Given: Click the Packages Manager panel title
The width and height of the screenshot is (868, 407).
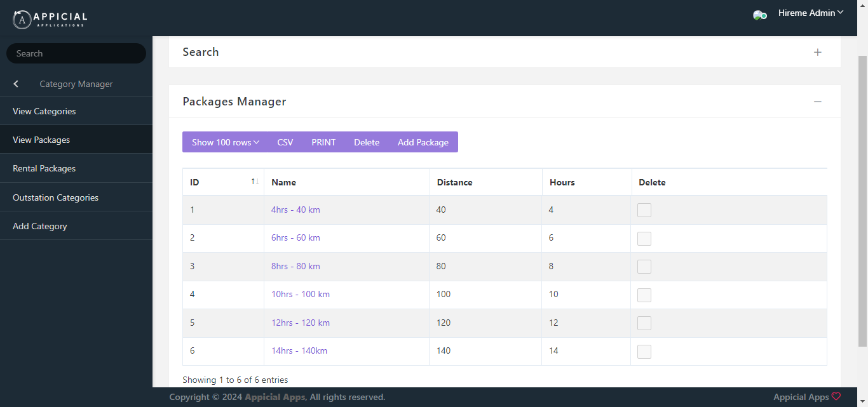Looking at the screenshot, I should tap(234, 102).
